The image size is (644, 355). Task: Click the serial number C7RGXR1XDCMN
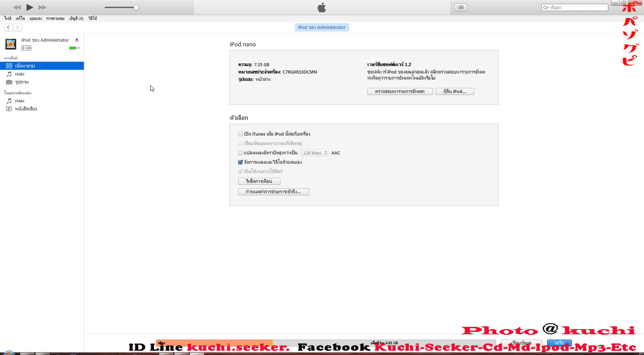pos(300,72)
